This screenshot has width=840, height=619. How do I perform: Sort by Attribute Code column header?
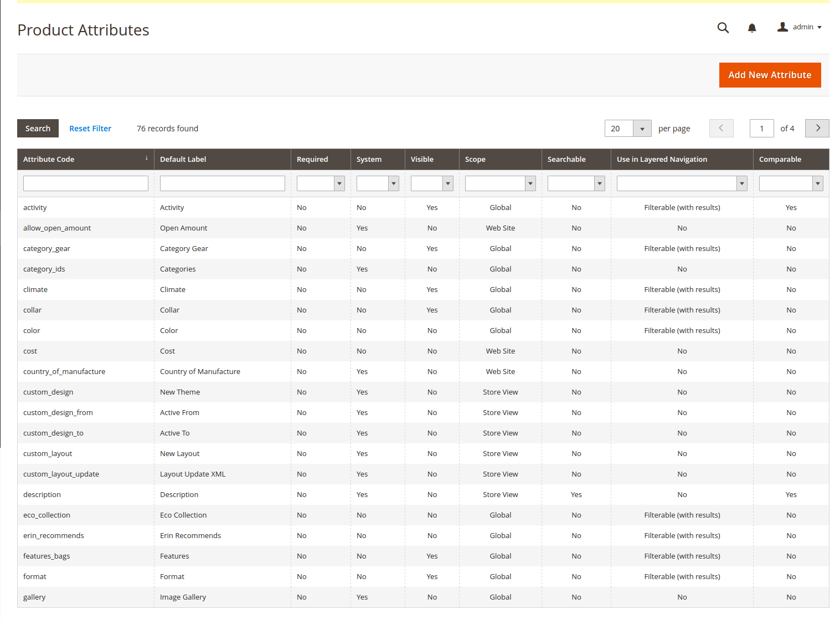86,159
